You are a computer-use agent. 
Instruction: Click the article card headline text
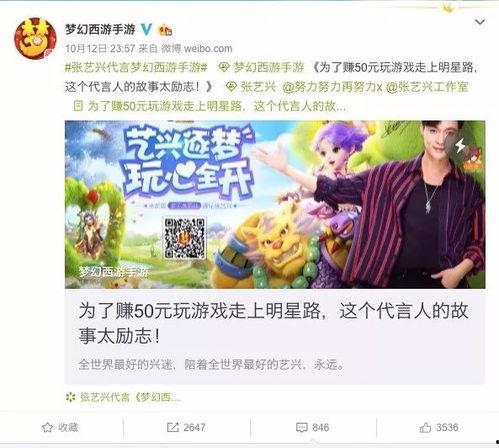[273, 323]
